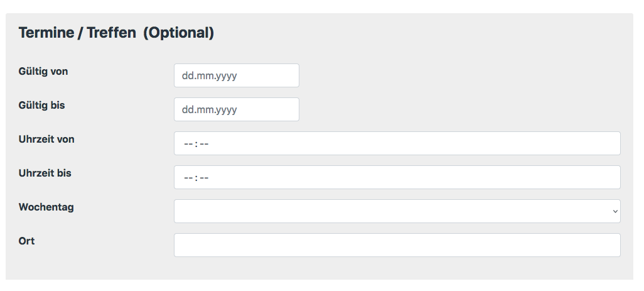
Task: Open the Wochentag dropdown list
Action: [397, 211]
